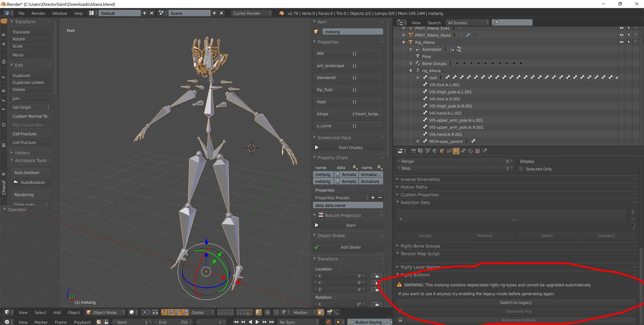Jump to the first frame
This screenshot has width=644, height=325.
click(236, 322)
